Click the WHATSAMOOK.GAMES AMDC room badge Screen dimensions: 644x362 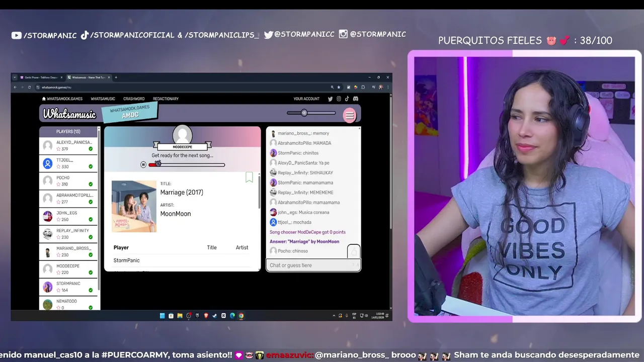click(130, 112)
